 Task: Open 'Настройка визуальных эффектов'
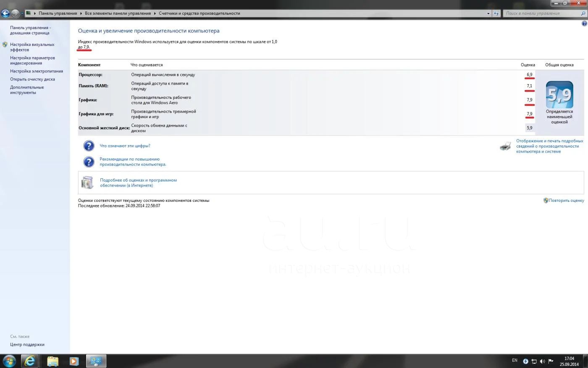32,47
